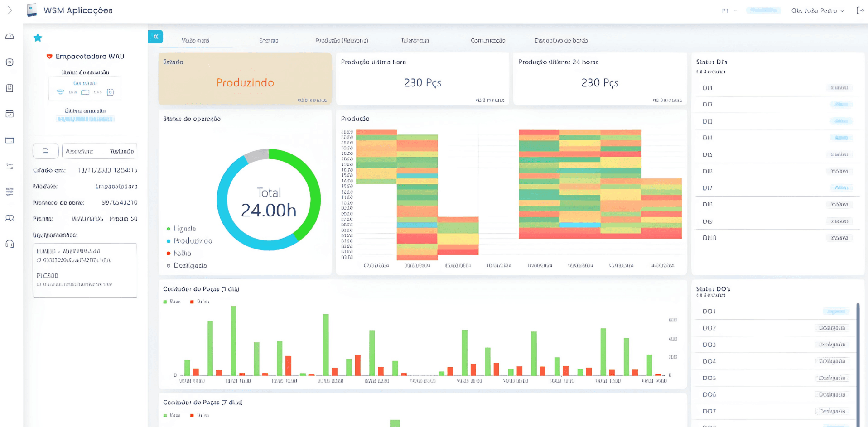
Task: Toggle the Produzindo legend entry in donut chart
Action: point(189,241)
